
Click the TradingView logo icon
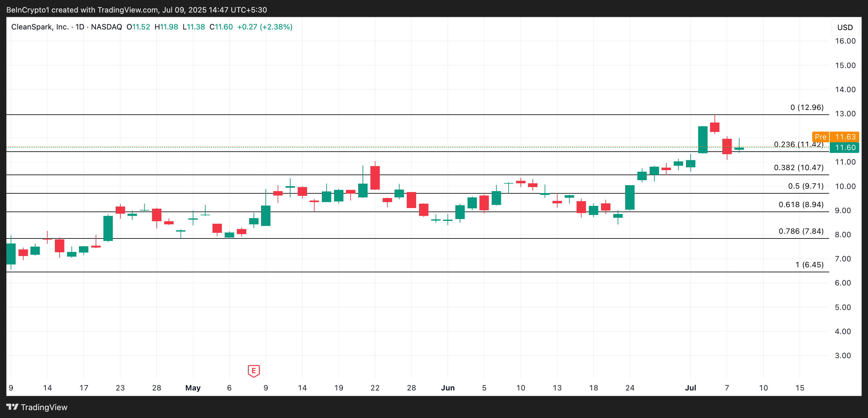point(13,407)
